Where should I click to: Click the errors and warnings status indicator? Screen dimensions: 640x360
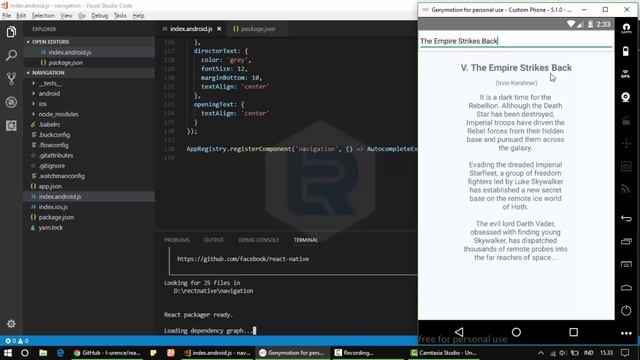coord(17,341)
